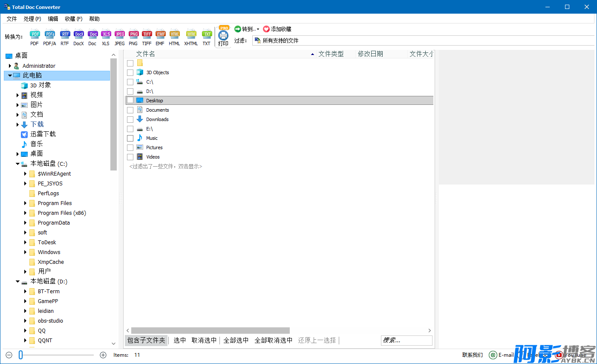Image resolution: width=597 pixels, height=364 pixels.
Task: Choose the HTML conversion icon
Action: click(x=174, y=35)
